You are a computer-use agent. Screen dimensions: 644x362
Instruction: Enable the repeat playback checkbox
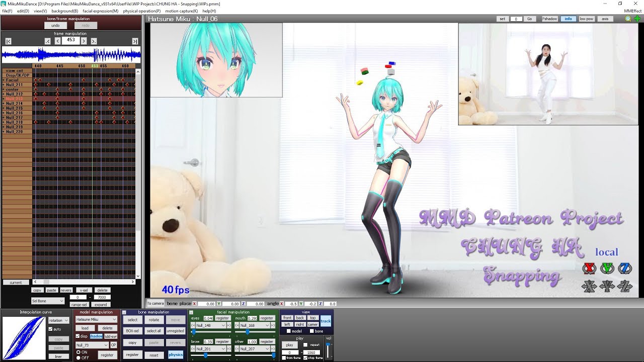pyautogui.click(x=306, y=345)
